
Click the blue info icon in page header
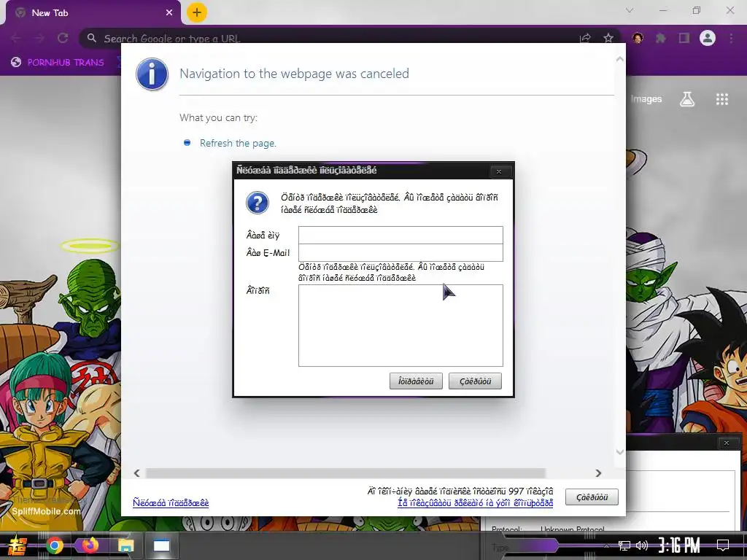pos(152,74)
